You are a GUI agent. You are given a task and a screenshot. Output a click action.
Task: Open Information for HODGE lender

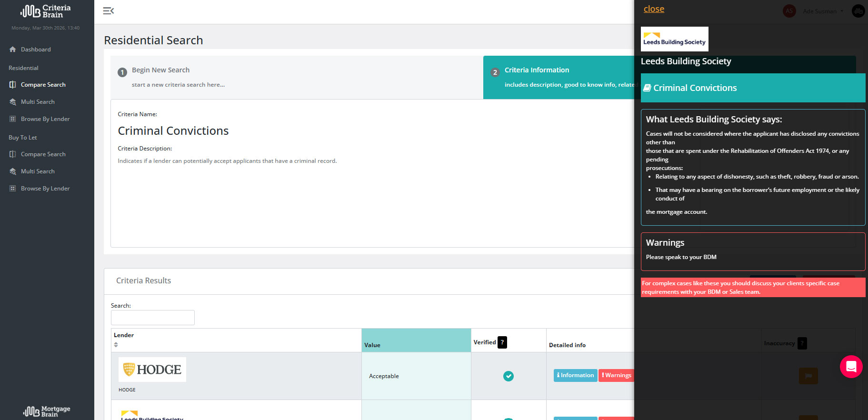coord(575,375)
